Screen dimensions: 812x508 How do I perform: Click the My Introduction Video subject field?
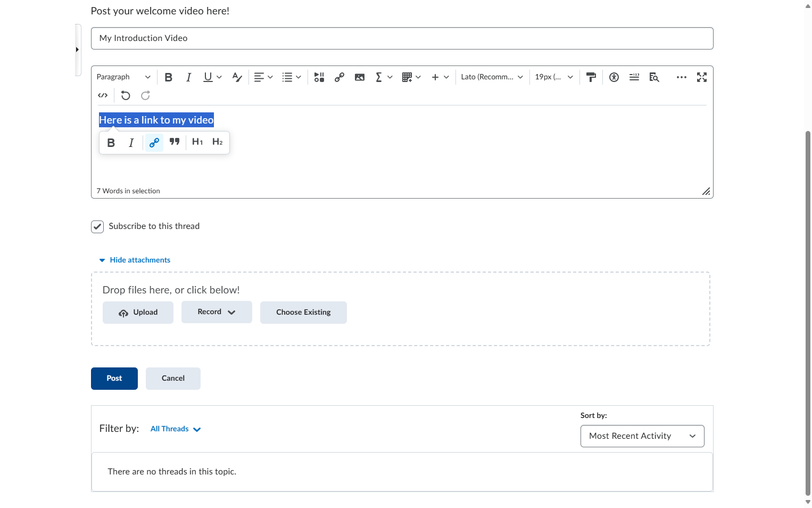click(x=402, y=38)
